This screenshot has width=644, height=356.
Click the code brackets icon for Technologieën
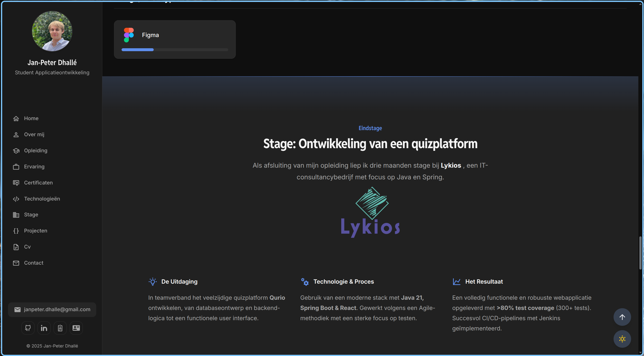tap(16, 199)
